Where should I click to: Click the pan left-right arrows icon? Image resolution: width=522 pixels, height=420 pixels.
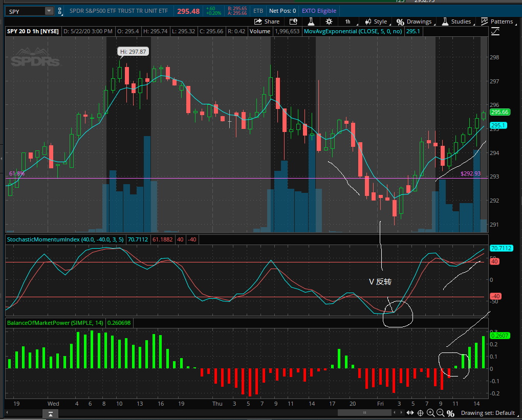pos(410,413)
